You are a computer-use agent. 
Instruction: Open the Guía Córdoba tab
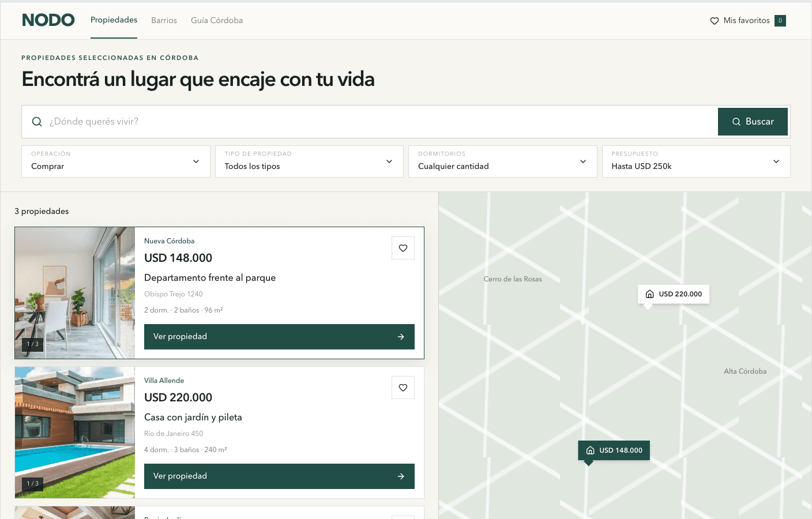217,20
